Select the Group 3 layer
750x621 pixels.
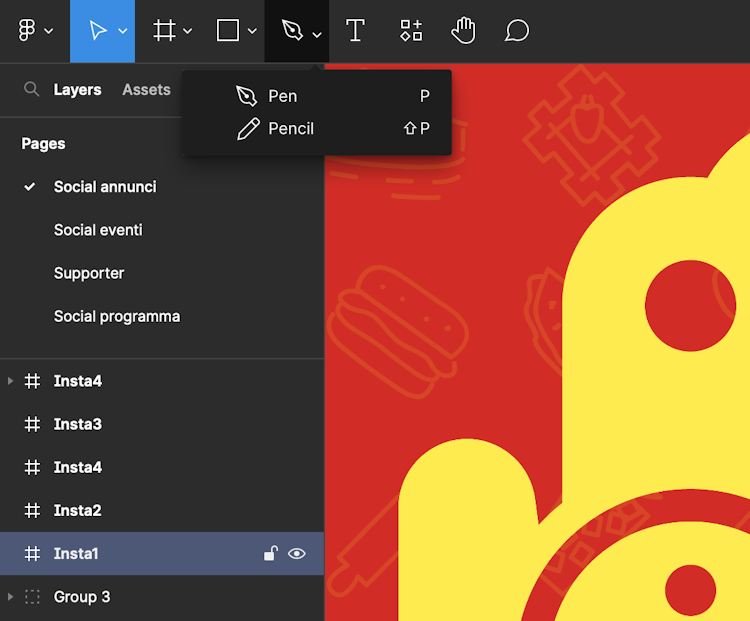[162, 597]
